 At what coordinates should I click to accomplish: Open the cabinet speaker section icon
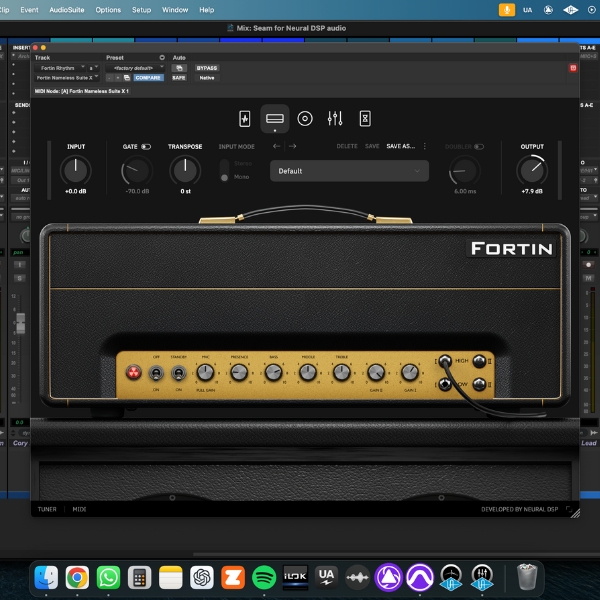[305, 119]
